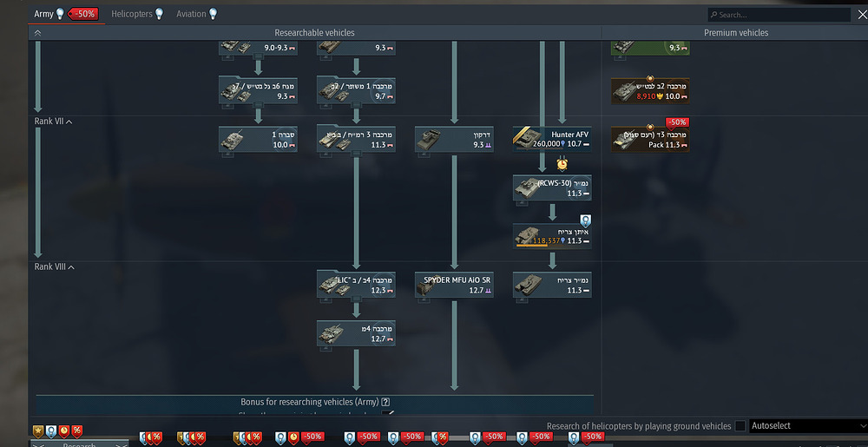The height and width of the screenshot is (447, 868).
Task: Toggle helicopter research by ground vehicles checkbox
Action: (740, 426)
